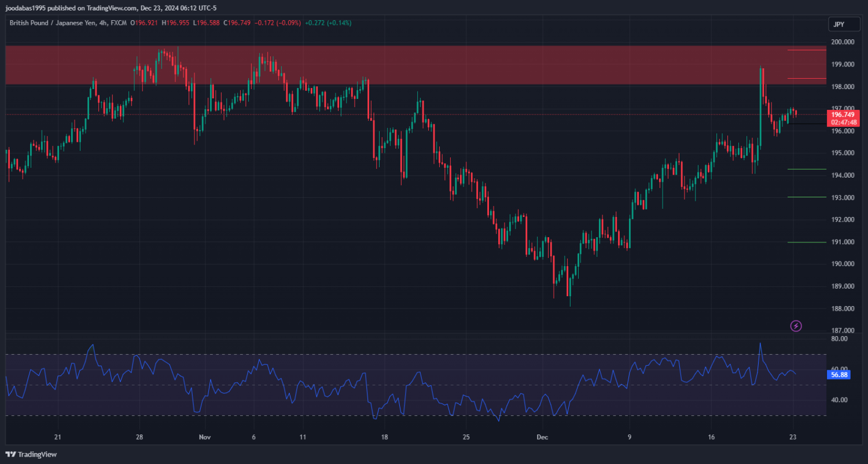
Task: Click the 11 date label on time axis
Action: point(302,437)
